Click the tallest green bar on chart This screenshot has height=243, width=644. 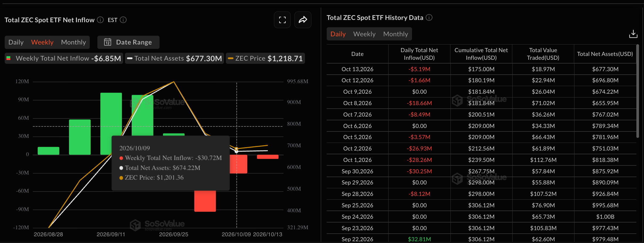click(x=111, y=124)
